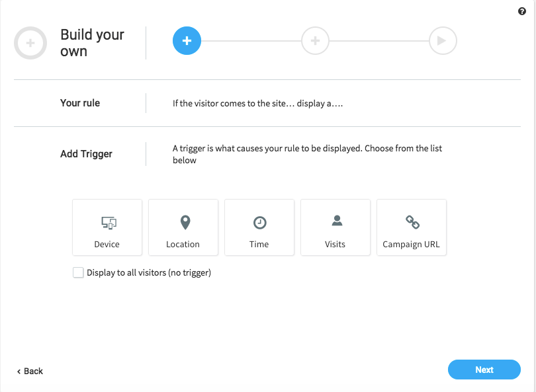Image resolution: width=536 pixels, height=392 pixels.
Task: Click the Time card label
Action: click(259, 244)
